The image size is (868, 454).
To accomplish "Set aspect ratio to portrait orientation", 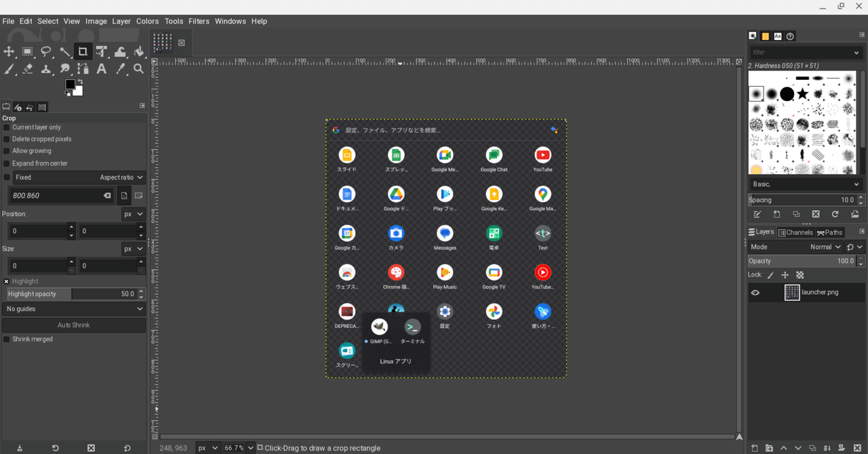I will coord(124,195).
